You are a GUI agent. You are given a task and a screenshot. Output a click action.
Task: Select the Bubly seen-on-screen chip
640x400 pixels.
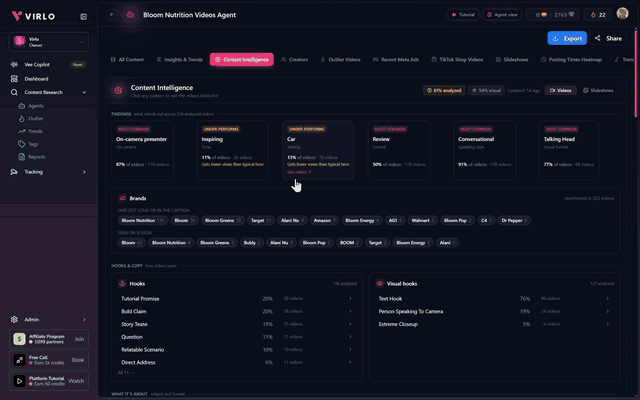click(x=252, y=242)
